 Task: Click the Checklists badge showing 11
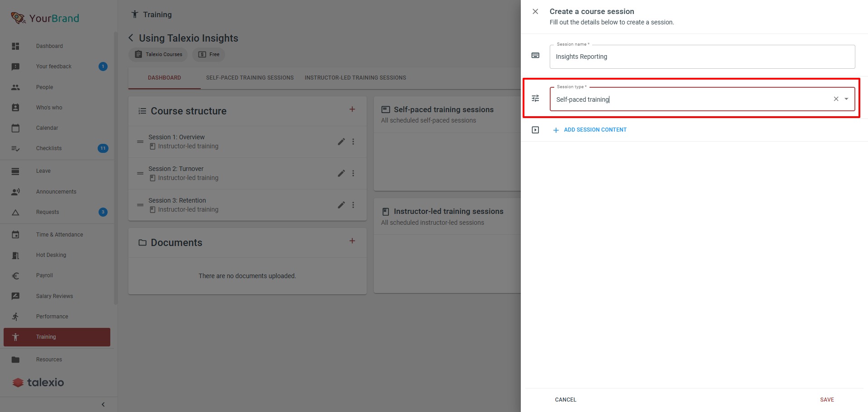103,148
